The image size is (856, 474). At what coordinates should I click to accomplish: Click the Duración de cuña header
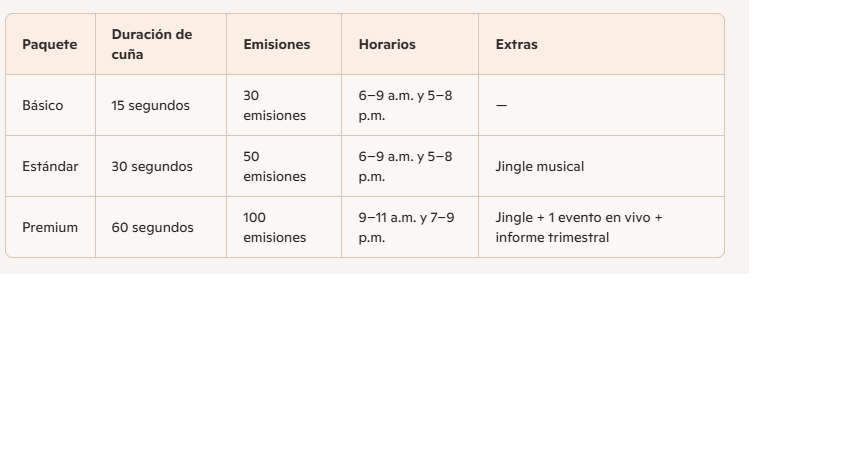pyautogui.click(x=151, y=44)
